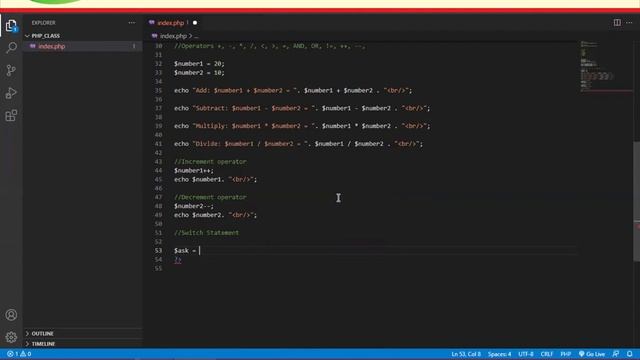Change file encoding UTF-8
Image resolution: width=640 pixels, height=360 pixels.
click(x=526, y=354)
